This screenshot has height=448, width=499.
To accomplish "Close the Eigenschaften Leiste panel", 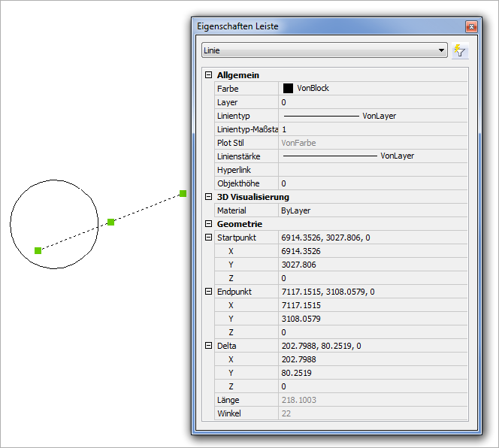I will pyautogui.click(x=472, y=26).
